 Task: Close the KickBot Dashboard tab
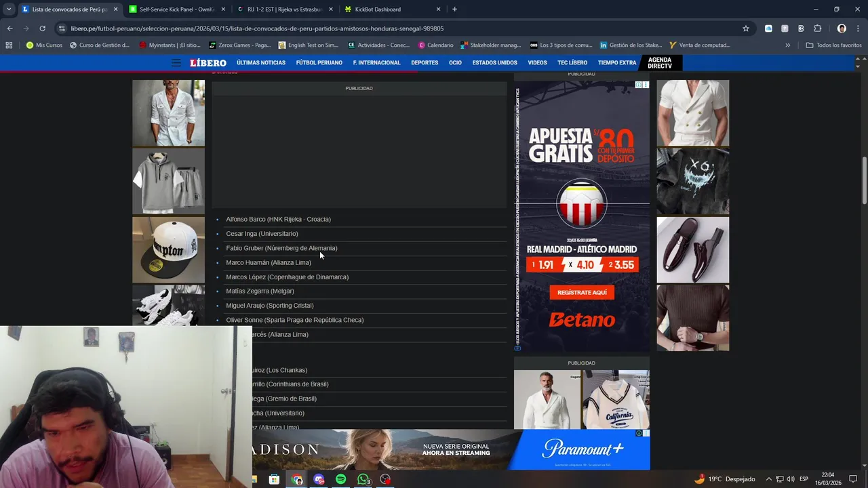coord(438,9)
